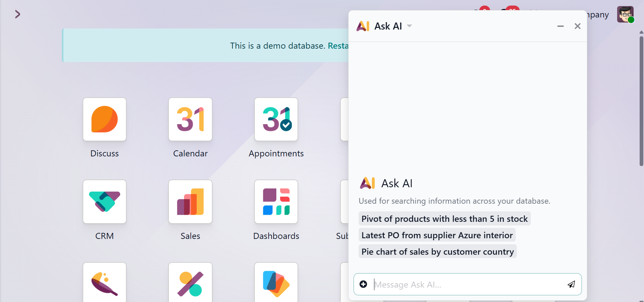Select "Pivot of products with less than 5 in stock"
The height and width of the screenshot is (302, 644).
coord(444,219)
